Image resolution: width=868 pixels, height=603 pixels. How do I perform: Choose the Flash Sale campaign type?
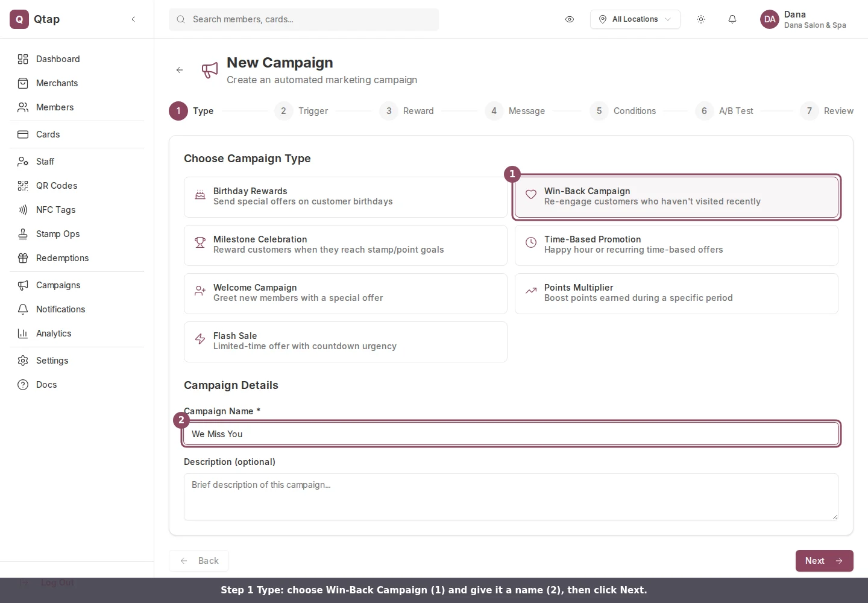[345, 342]
